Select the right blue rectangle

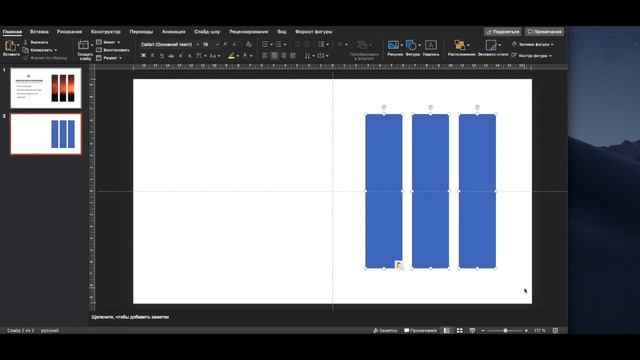[477, 191]
